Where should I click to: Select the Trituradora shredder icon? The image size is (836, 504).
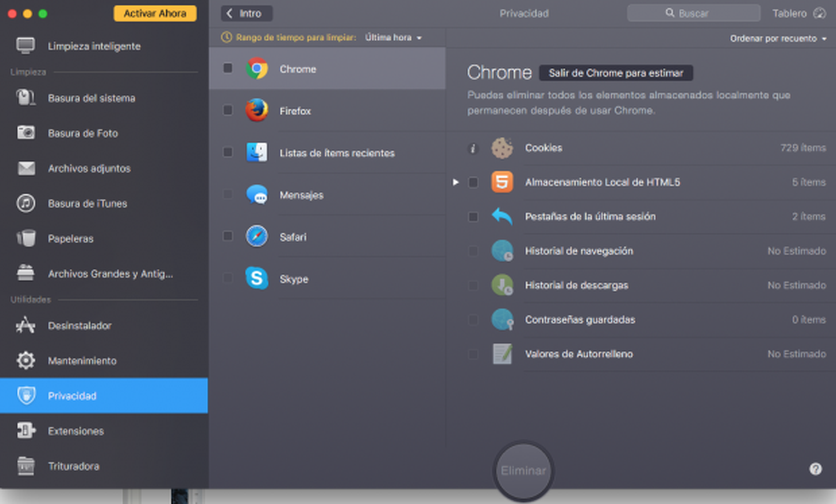click(x=26, y=466)
